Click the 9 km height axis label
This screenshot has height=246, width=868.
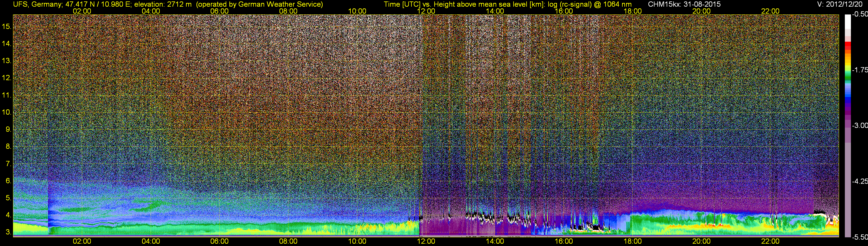pyautogui.click(x=8, y=129)
